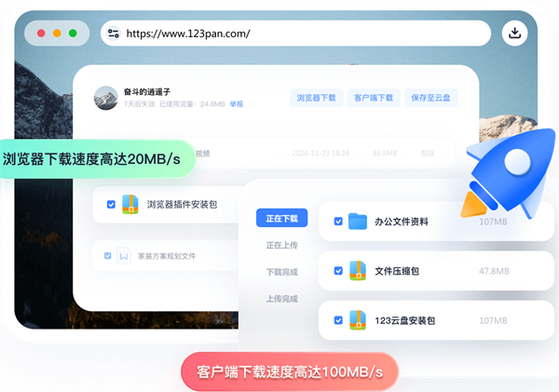
Task: Click the blue folder icon for 办公文件资料
Action: tap(358, 222)
